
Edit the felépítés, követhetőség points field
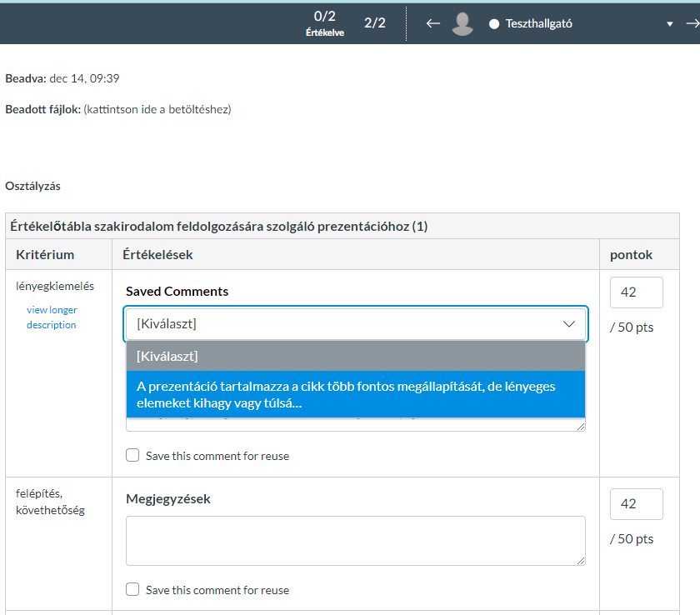(x=636, y=504)
